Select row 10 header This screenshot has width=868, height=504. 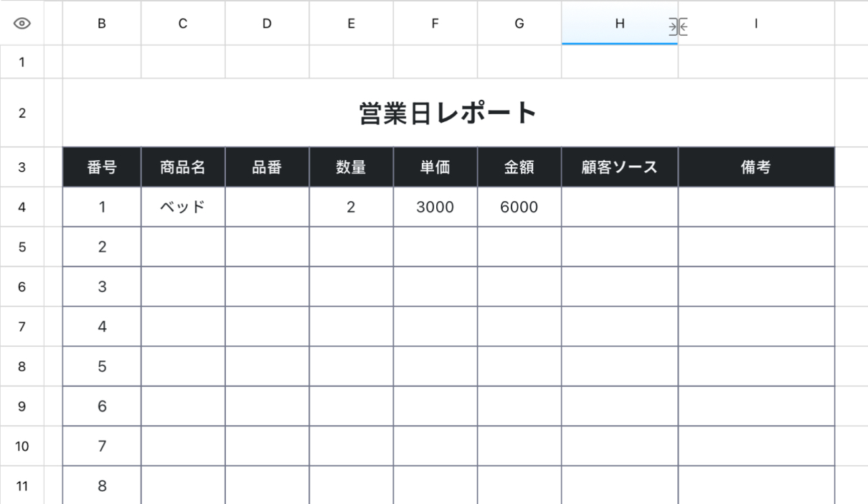pyautogui.click(x=22, y=447)
